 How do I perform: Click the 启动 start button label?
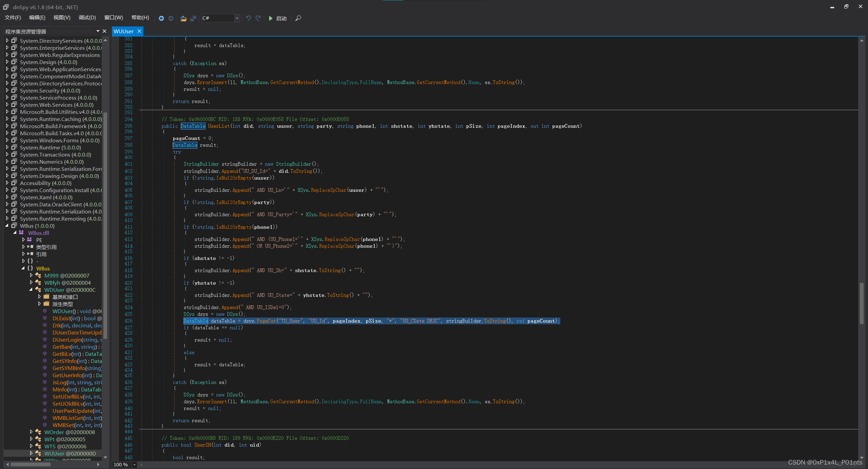coord(281,18)
